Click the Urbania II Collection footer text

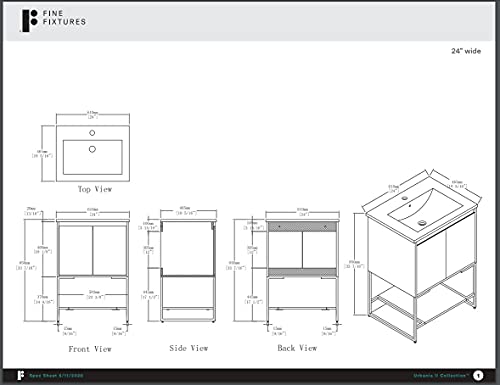(441, 376)
